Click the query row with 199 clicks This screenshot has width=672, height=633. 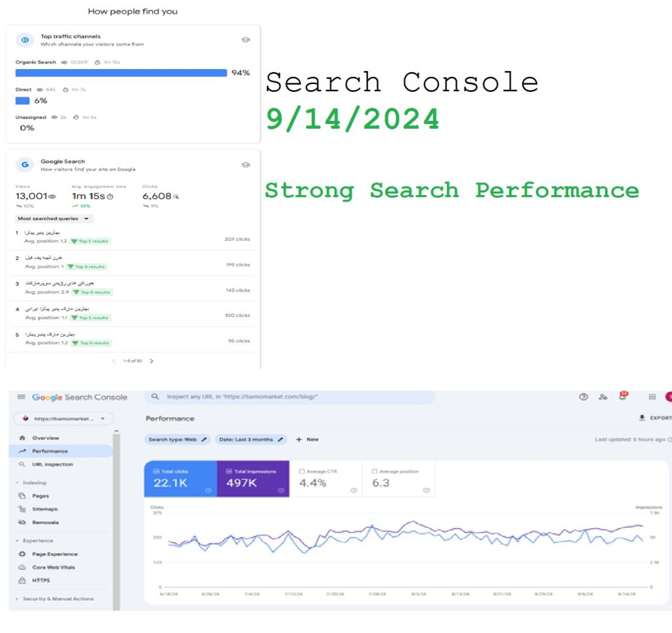(x=133, y=263)
